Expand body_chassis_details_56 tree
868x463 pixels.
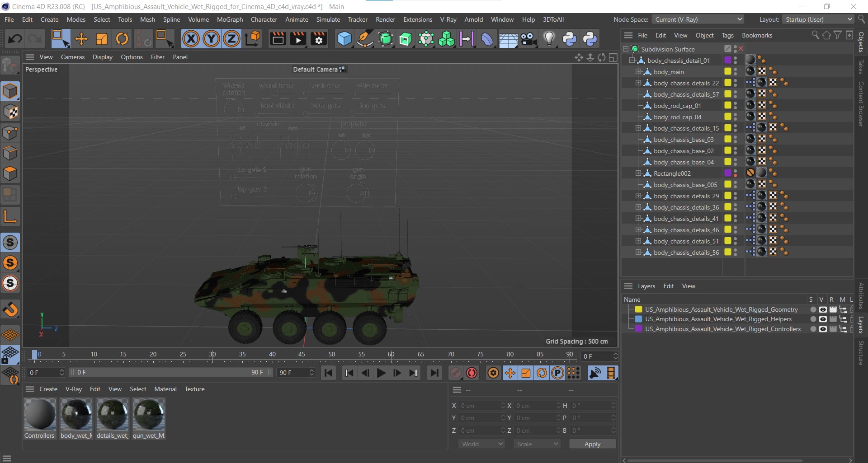[638, 252]
